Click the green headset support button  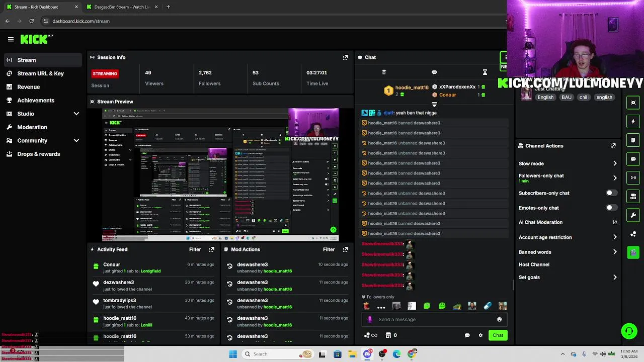pos(629,331)
